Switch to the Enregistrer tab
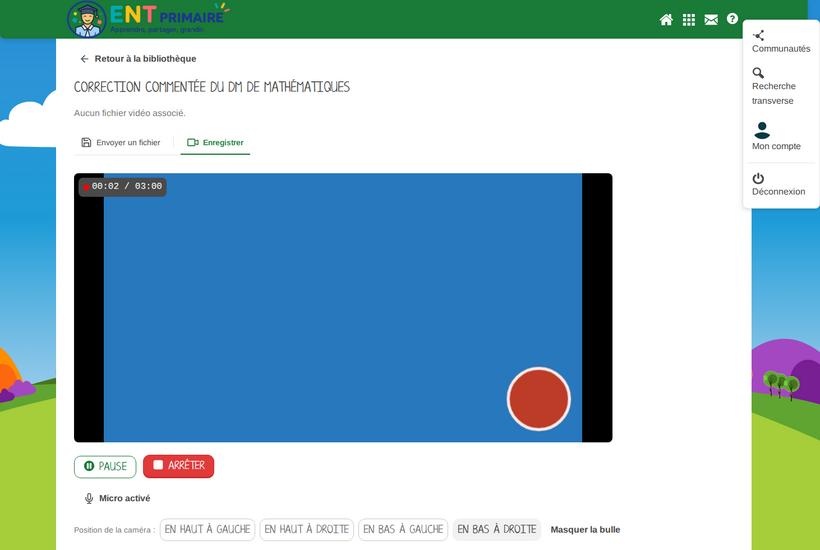This screenshot has width=820, height=550. click(215, 142)
